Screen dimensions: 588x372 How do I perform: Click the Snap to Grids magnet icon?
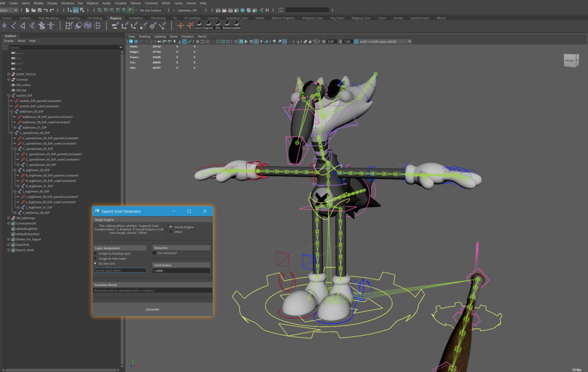point(99,10)
